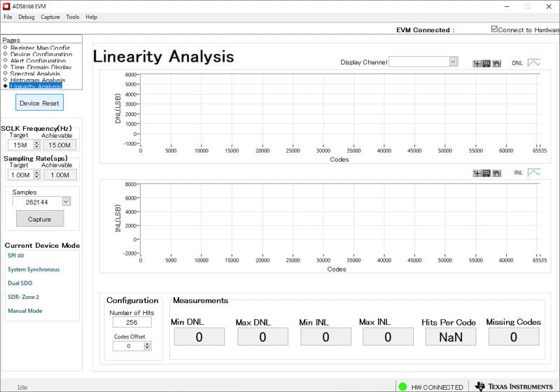This screenshot has height=392, width=560.
Task: Click the Device Reset button
Action: pos(39,103)
